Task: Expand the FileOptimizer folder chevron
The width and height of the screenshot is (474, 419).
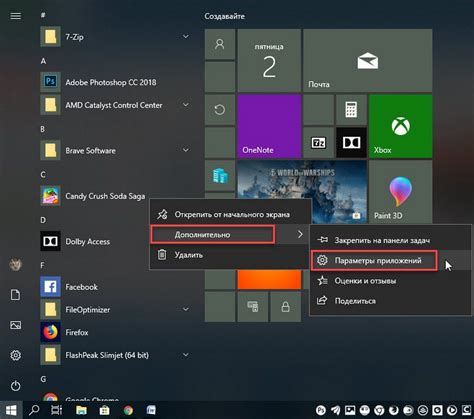Action: click(186, 309)
